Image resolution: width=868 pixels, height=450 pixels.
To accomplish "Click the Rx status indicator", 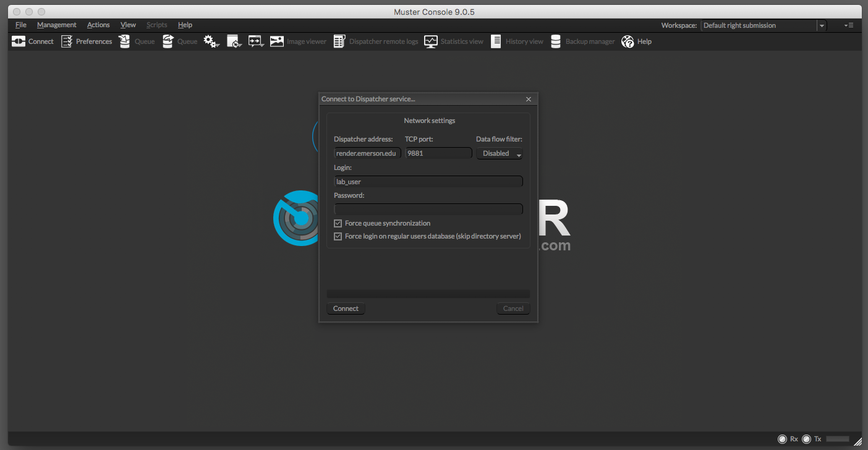I will point(783,439).
